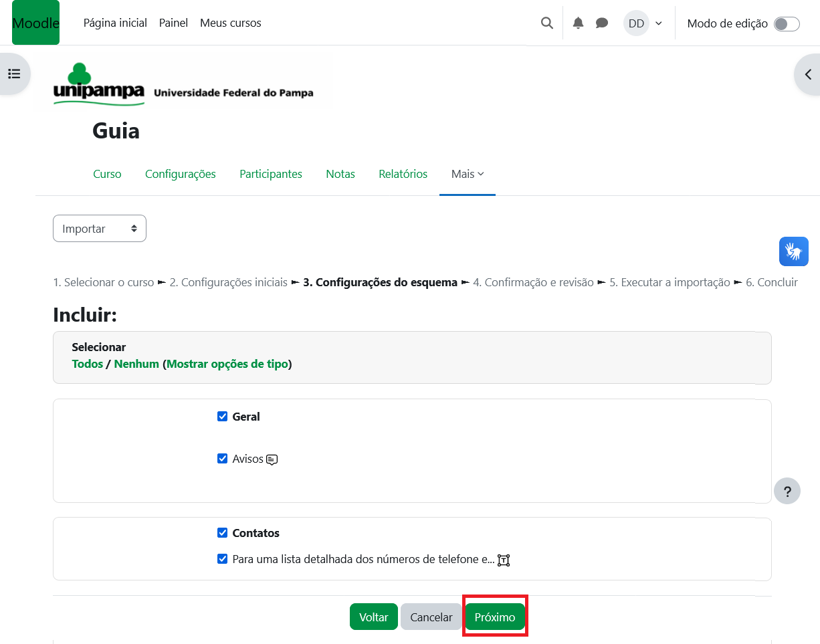Viewport: 820px width, 644px height.
Task: Open the messages chat bubble icon
Action: [602, 23]
